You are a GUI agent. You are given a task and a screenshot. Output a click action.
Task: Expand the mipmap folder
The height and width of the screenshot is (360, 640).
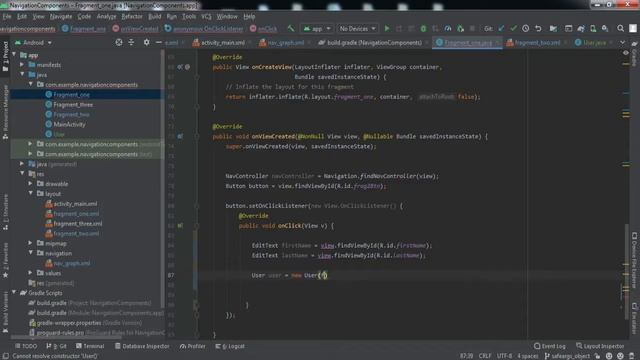[30, 243]
